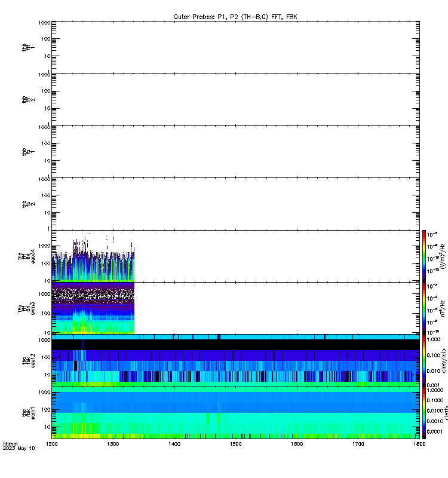Screen dimensions: 448x478
Task: Click the scm1 filter bank spectrogram
Action: pos(235,413)
